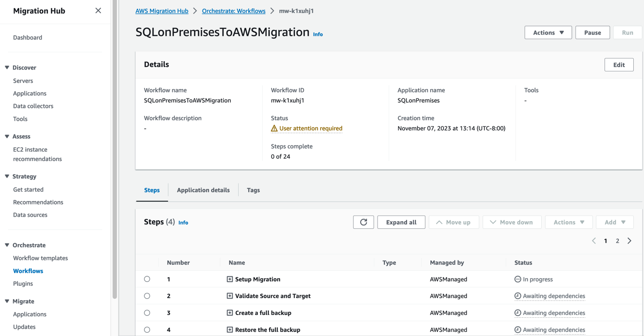The image size is (644, 336).
Task: Open the Steps Actions dropdown
Action: pyautogui.click(x=569, y=222)
